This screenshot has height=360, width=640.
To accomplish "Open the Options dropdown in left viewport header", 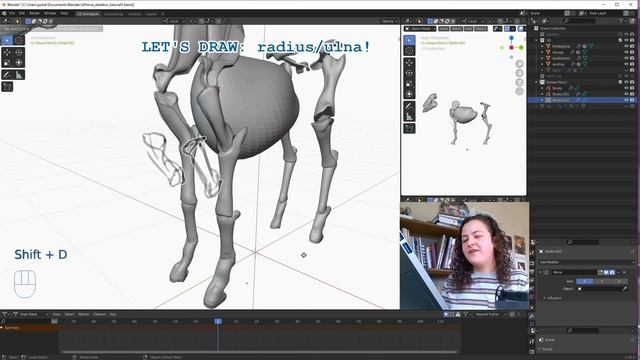I will pyautogui.click(x=389, y=21).
